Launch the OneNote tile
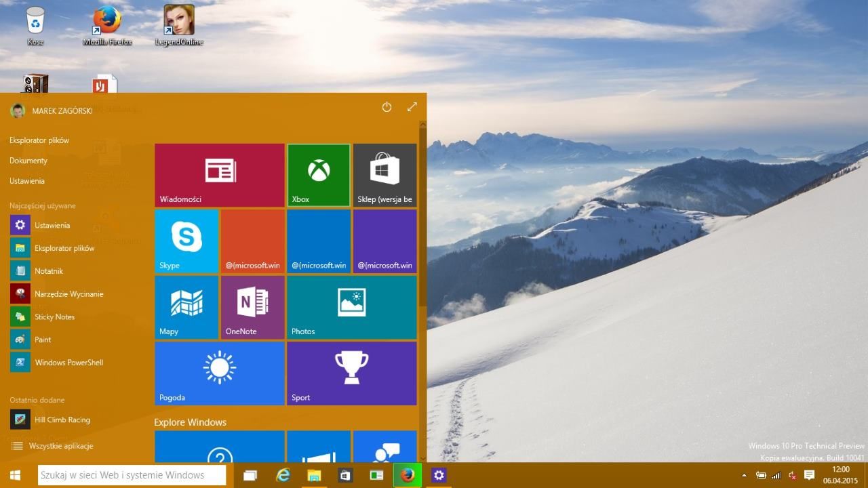 pyautogui.click(x=252, y=307)
